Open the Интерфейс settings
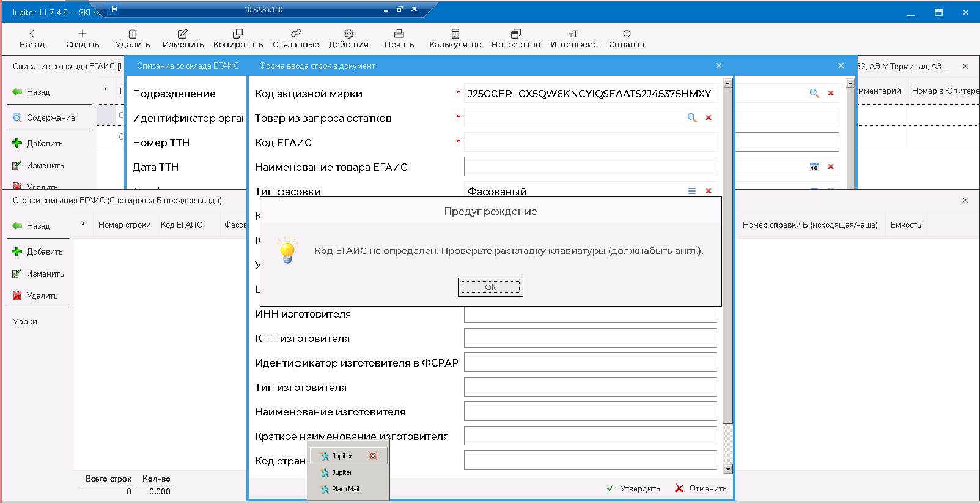 [573, 39]
